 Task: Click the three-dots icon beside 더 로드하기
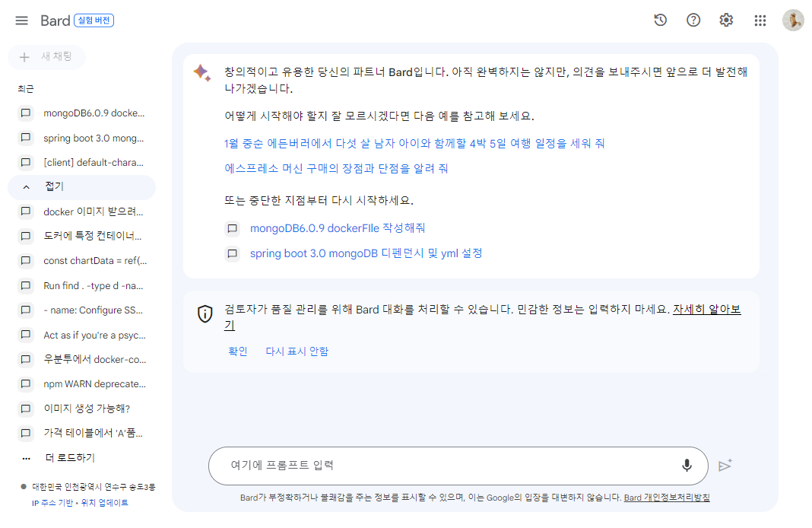(x=27, y=458)
